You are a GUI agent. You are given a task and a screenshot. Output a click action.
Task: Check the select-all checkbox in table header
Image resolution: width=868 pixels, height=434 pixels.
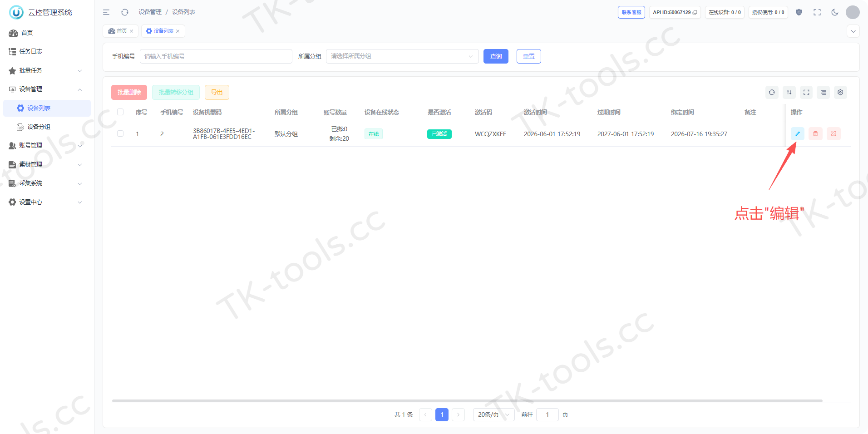120,112
